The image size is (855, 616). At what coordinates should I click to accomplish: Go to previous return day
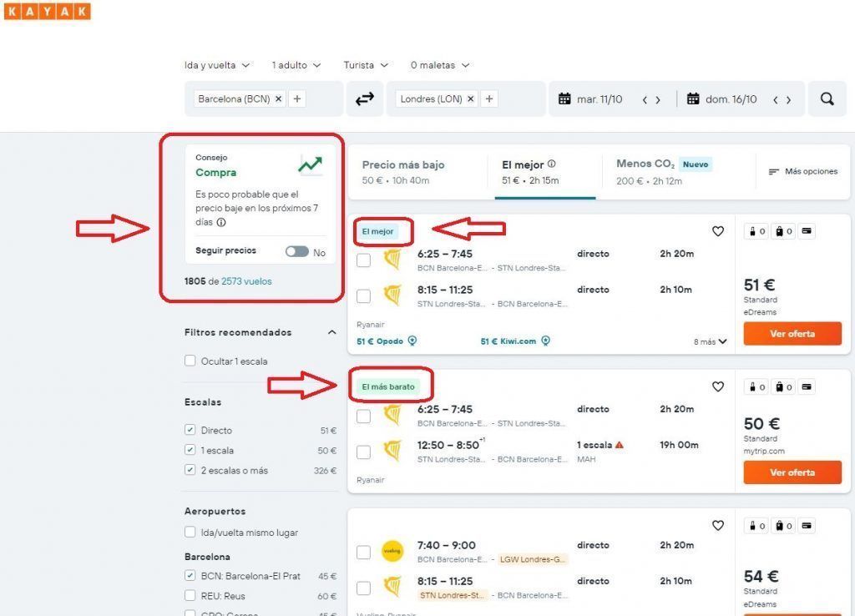click(x=776, y=100)
